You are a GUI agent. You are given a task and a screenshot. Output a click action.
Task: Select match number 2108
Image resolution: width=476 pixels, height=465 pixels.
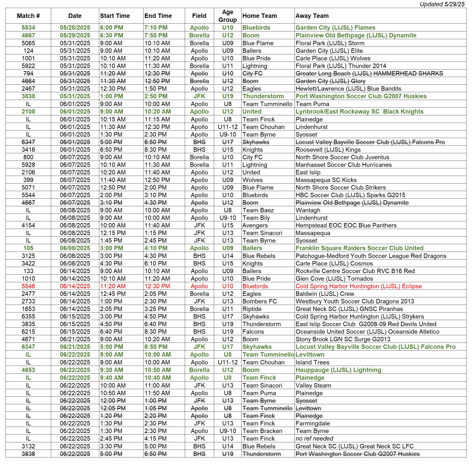pos(28,112)
